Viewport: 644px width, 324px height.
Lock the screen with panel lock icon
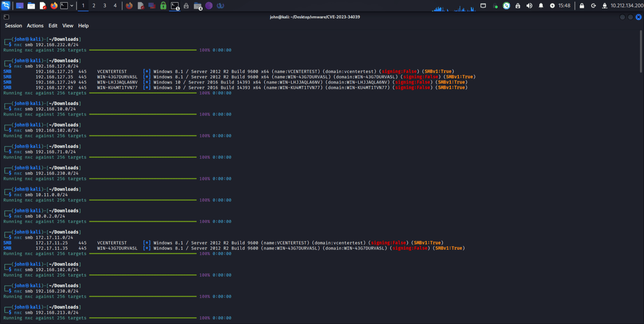[582, 6]
